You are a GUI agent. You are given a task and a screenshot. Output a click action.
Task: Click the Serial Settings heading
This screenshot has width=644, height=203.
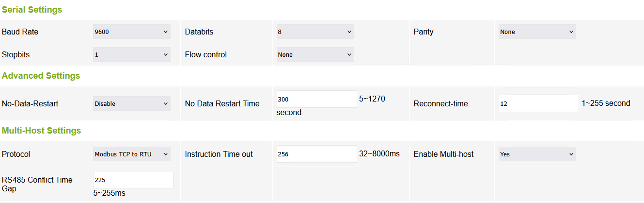[x=32, y=10]
